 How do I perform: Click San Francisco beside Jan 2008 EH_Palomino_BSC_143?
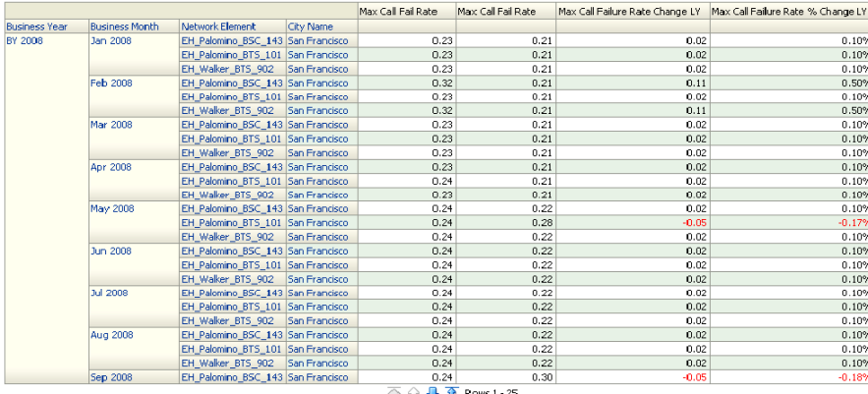pos(318,41)
